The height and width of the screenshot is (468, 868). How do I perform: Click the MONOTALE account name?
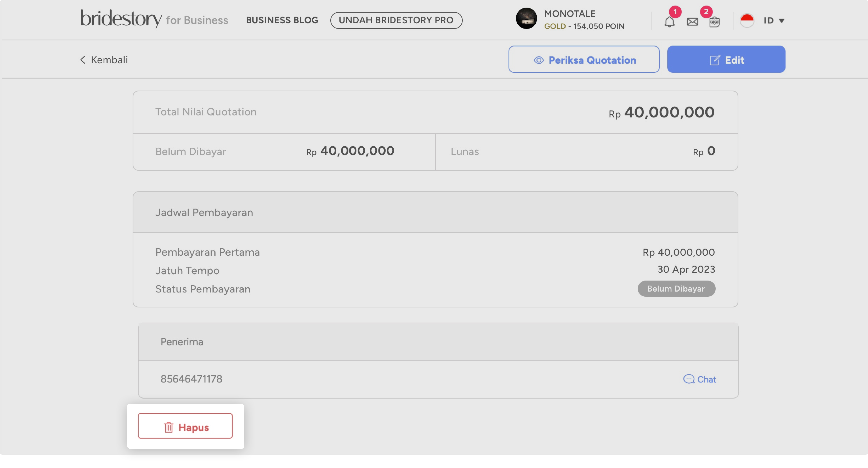pyautogui.click(x=570, y=14)
